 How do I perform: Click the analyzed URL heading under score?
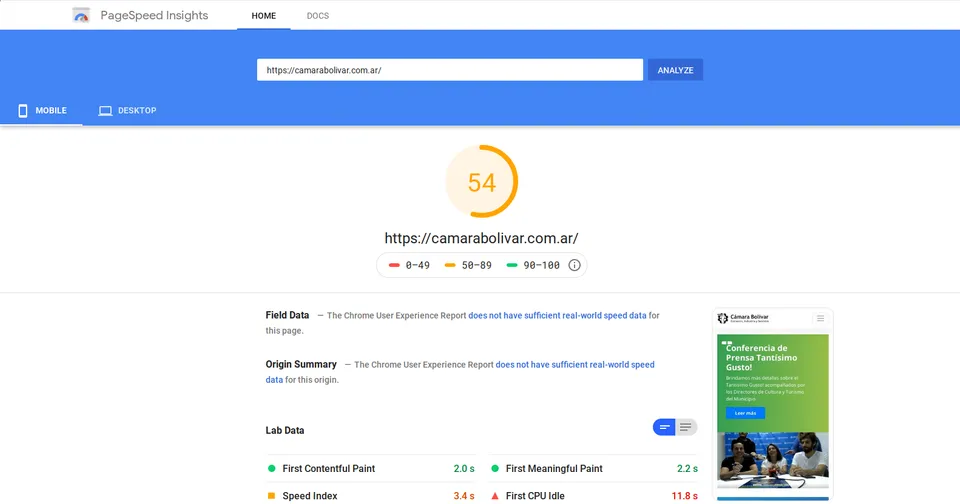pyautogui.click(x=481, y=238)
